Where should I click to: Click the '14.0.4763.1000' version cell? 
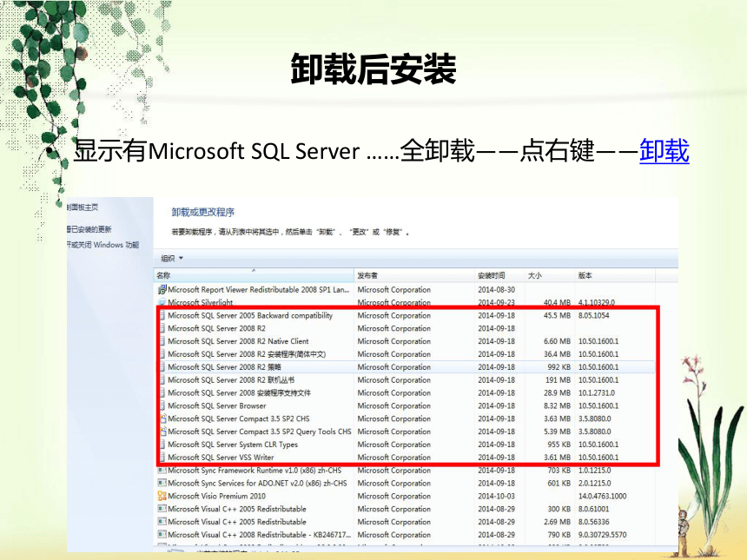click(603, 496)
